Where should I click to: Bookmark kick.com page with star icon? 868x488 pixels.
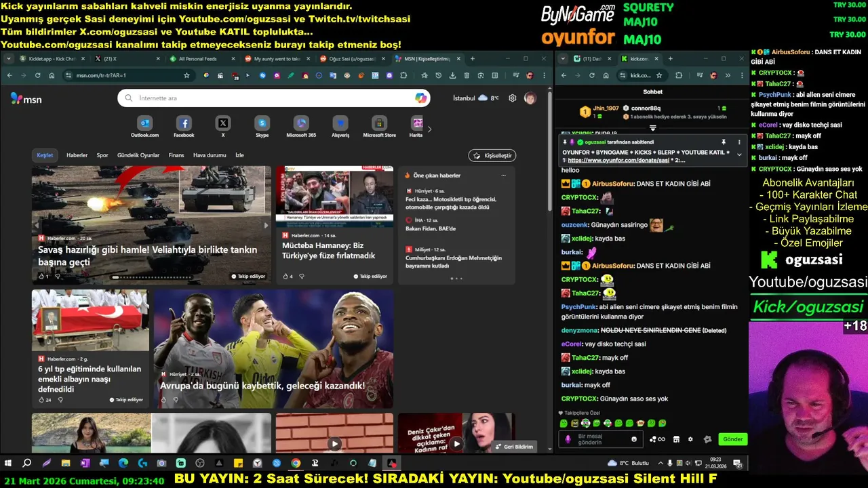(660, 75)
